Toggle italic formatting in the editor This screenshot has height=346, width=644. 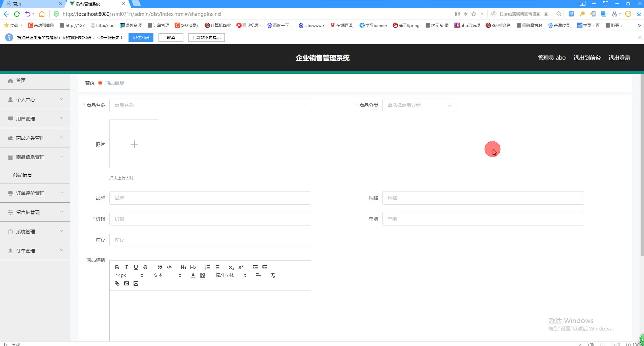126,267
